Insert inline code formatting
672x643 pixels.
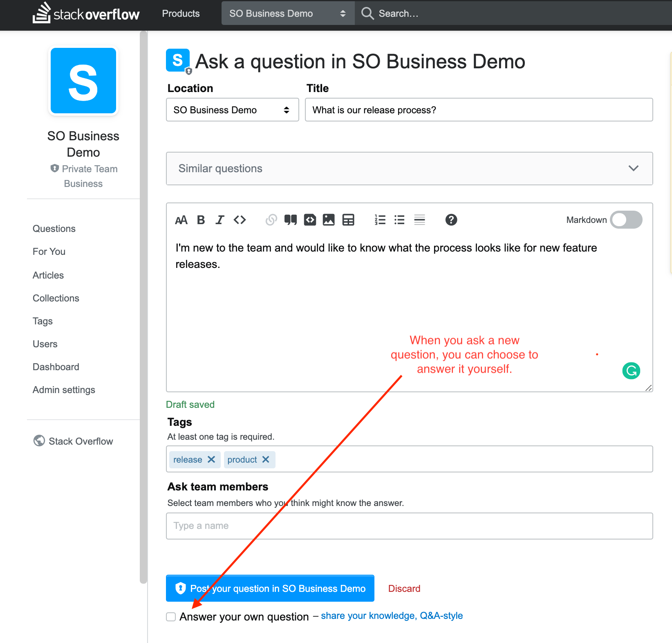click(240, 220)
